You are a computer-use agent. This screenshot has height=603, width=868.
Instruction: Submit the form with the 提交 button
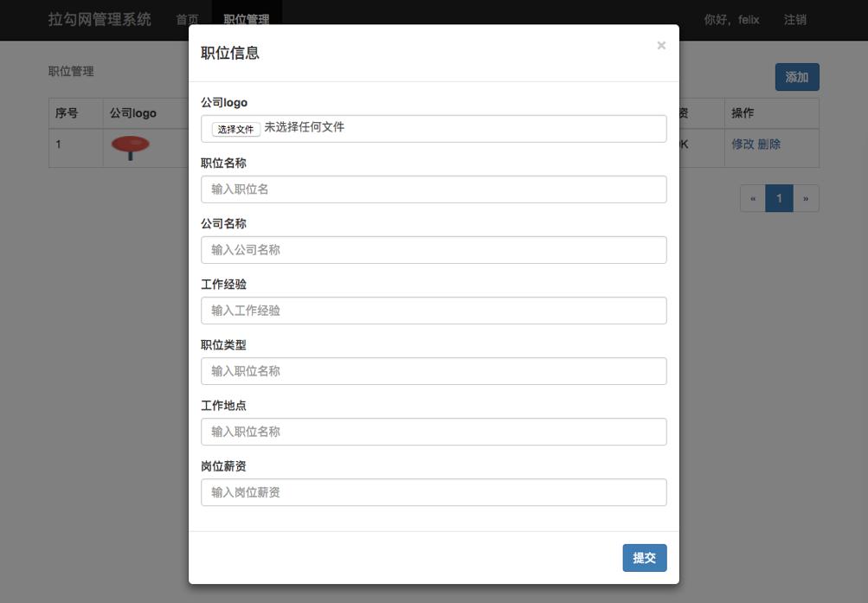(644, 557)
